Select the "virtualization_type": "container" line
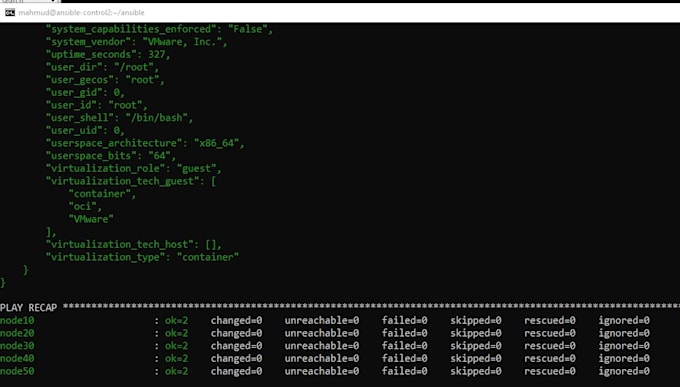Screen dimensions: 680x387 pos(142,257)
